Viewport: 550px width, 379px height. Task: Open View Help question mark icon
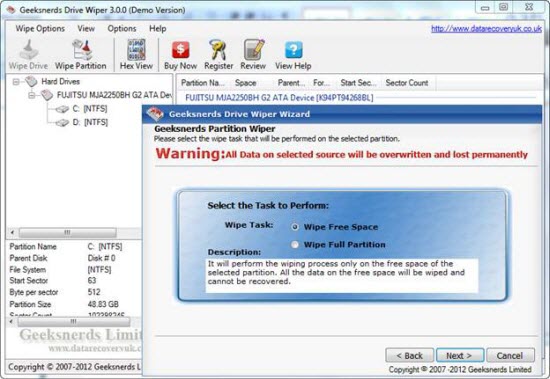pos(294,50)
